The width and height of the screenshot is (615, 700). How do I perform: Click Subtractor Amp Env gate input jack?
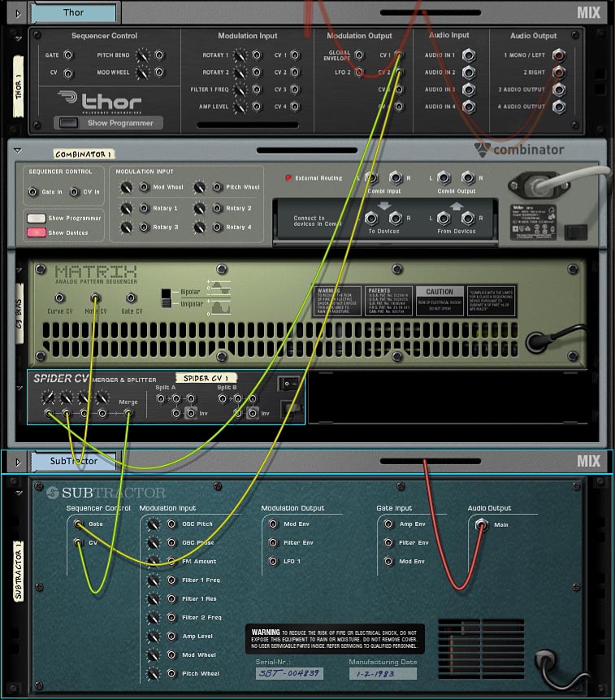[388, 524]
